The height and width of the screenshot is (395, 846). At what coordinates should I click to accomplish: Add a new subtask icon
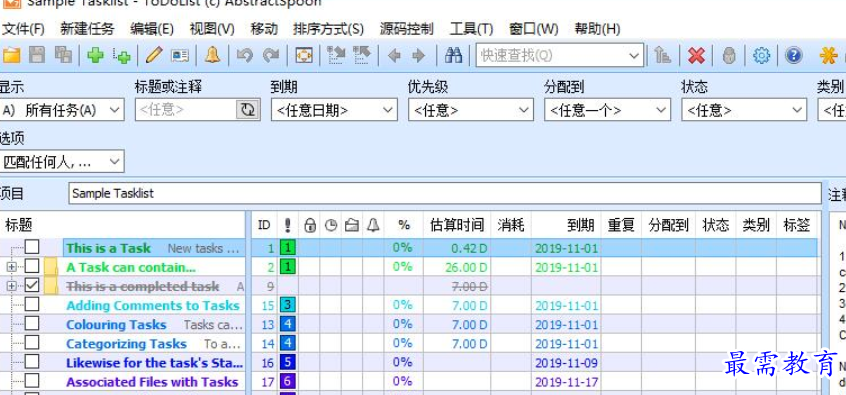[x=122, y=56]
